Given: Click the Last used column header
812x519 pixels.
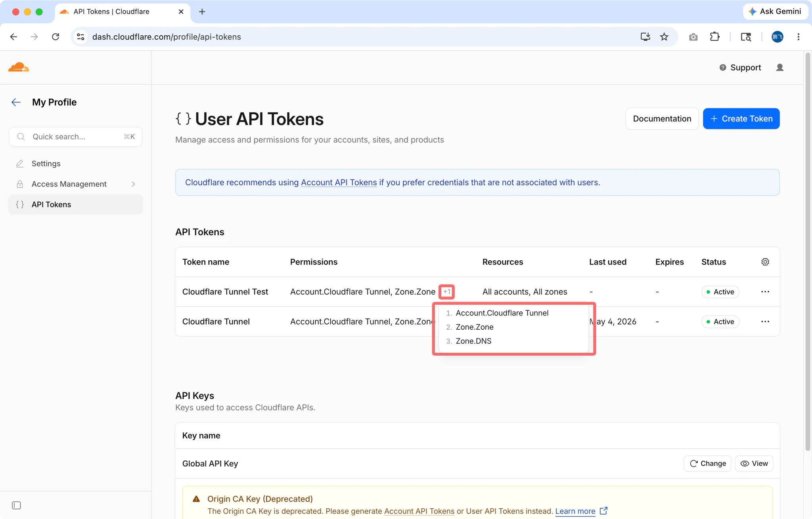Looking at the screenshot, I should click(x=607, y=262).
